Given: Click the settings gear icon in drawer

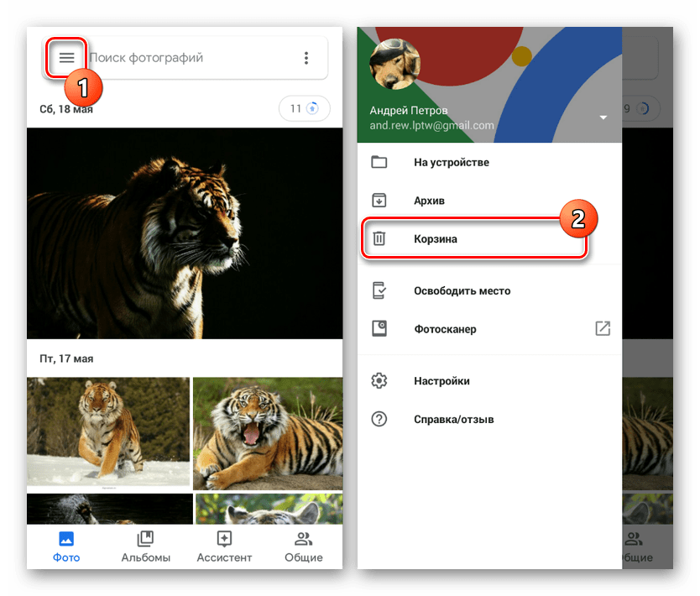Looking at the screenshot, I should 379,380.
